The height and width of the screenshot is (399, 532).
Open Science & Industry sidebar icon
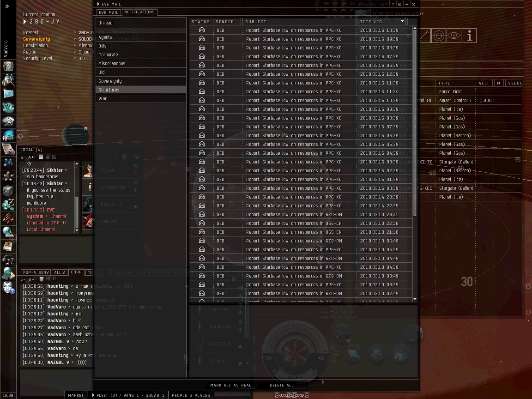pyautogui.click(x=8, y=135)
